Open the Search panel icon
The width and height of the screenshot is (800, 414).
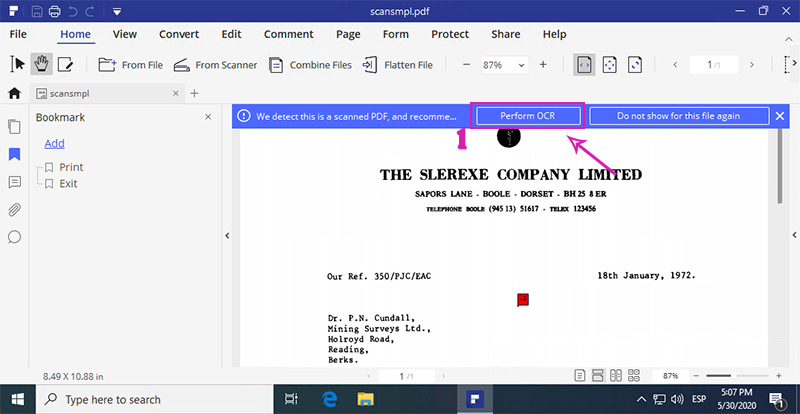[15, 237]
